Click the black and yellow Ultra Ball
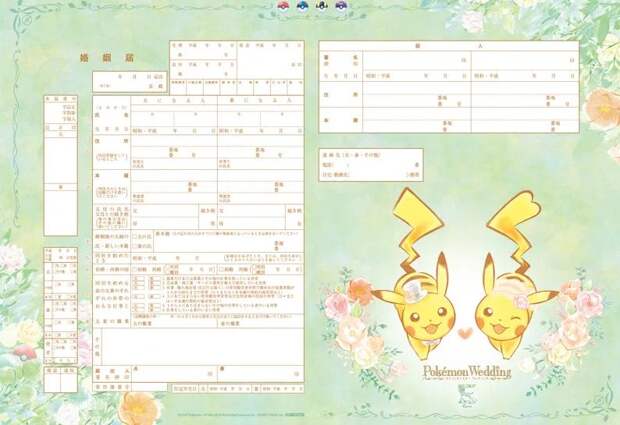 [x=322, y=5]
